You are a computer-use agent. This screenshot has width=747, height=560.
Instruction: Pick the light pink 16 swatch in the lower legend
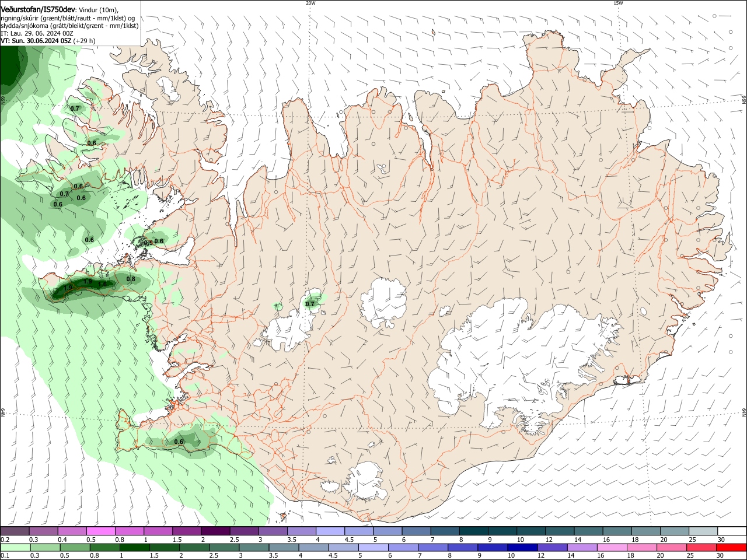pos(612,547)
